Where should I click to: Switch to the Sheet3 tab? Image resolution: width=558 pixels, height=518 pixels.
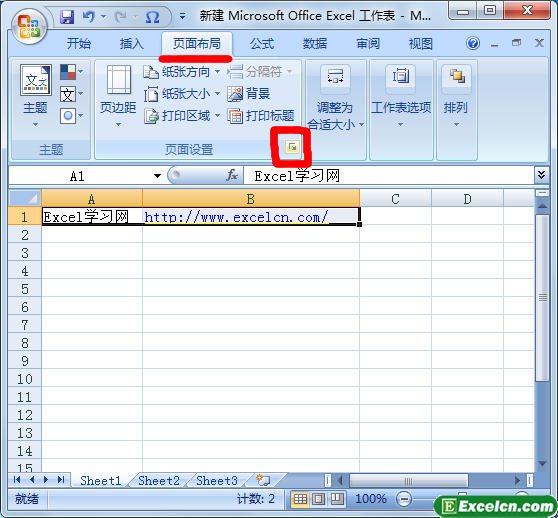[x=217, y=481]
